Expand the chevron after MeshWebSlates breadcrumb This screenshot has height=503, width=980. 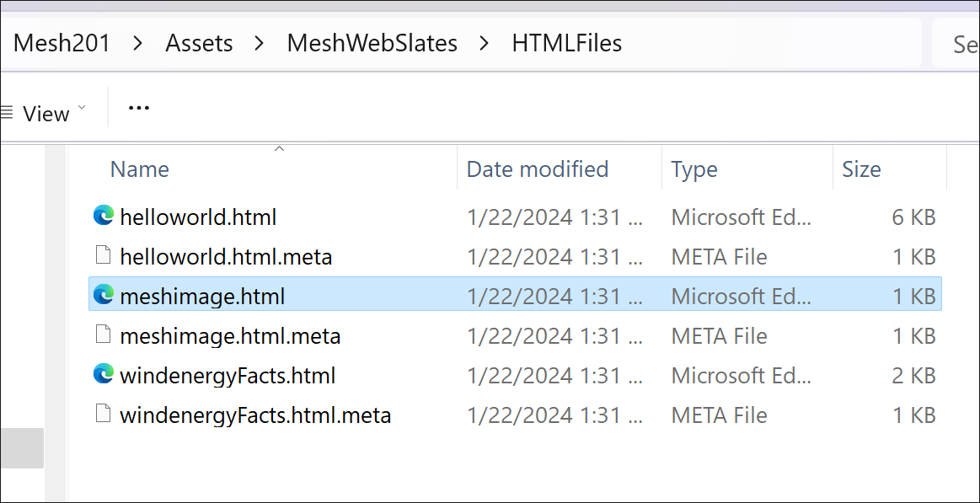click(x=484, y=43)
